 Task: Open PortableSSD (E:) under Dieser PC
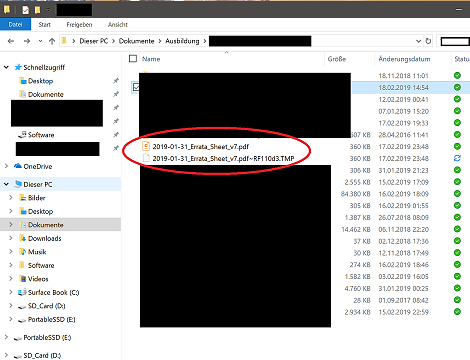point(51,319)
